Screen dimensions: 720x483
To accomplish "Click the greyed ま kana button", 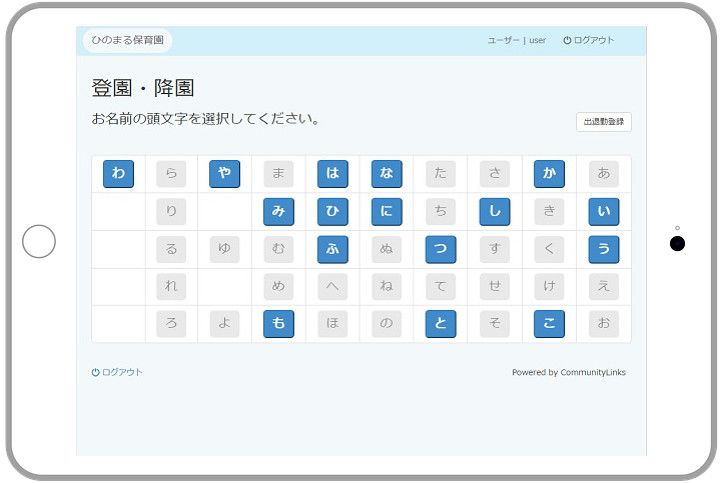I will pyautogui.click(x=279, y=174).
